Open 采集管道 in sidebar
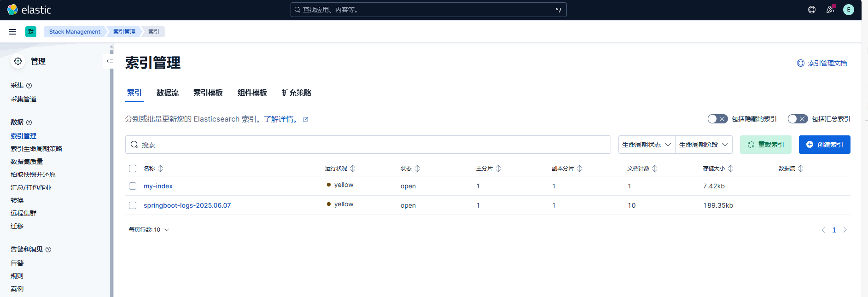 pyautogui.click(x=23, y=99)
